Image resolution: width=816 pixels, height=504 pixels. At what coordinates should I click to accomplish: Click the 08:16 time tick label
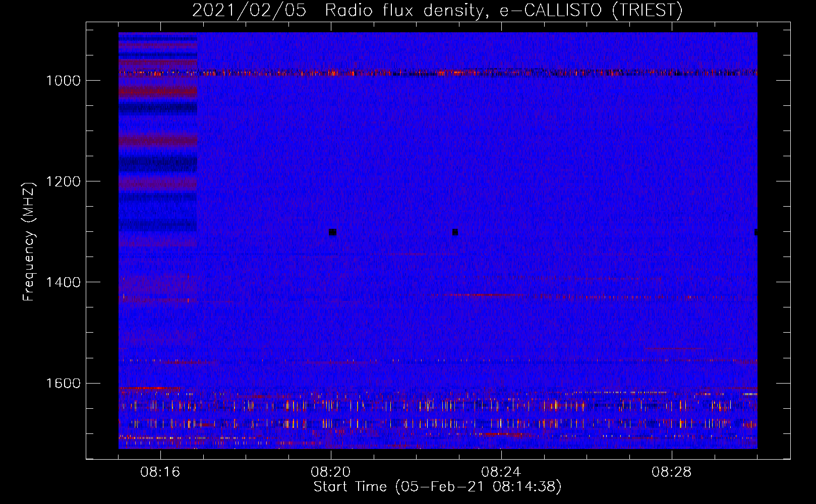point(160,472)
